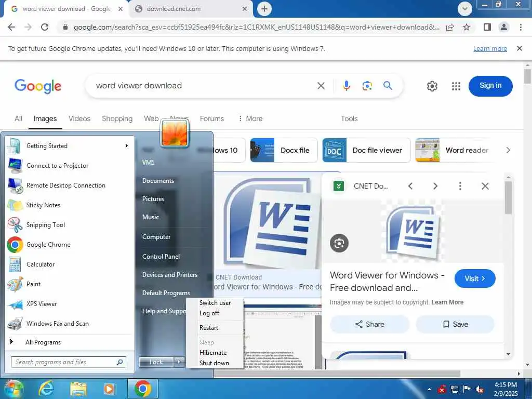Open Tools filter options

[349, 118]
